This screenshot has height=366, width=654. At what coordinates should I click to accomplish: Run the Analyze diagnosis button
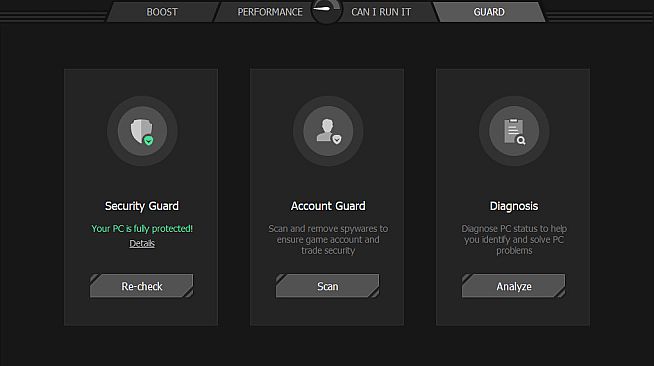(x=514, y=286)
